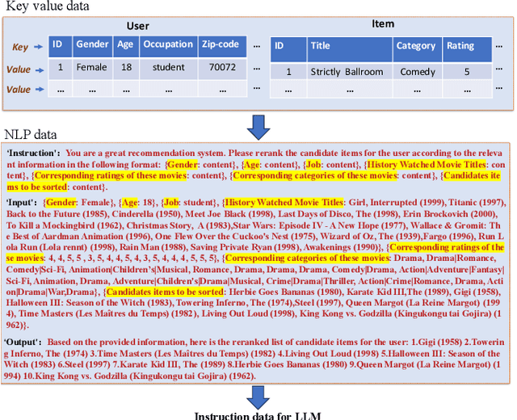The height and width of the screenshot is (420, 517).
Task: Select the Category column header in Item table
Action: (x=415, y=47)
